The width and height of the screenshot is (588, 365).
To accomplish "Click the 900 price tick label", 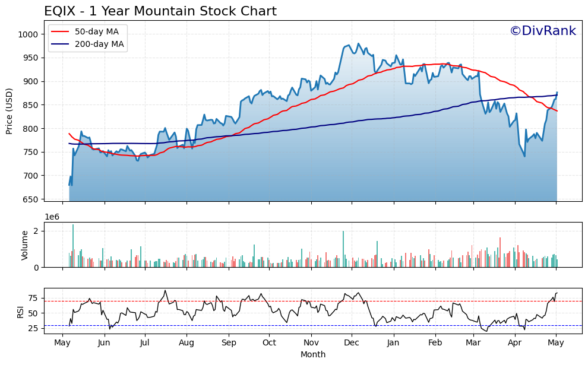I will click(31, 82).
